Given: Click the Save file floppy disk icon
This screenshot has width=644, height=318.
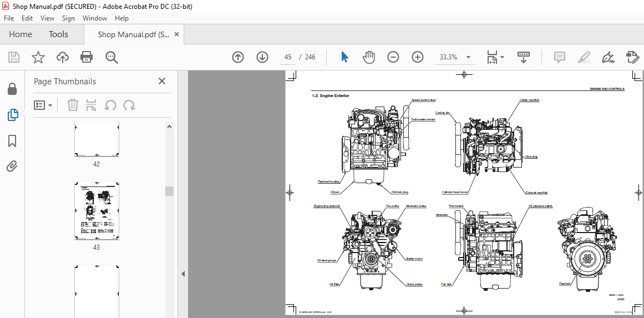Looking at the screenshot, I should pos(13,57).
